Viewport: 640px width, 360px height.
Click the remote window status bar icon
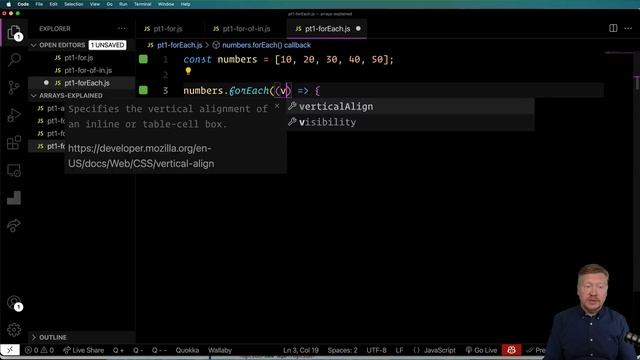pos(10,350)
